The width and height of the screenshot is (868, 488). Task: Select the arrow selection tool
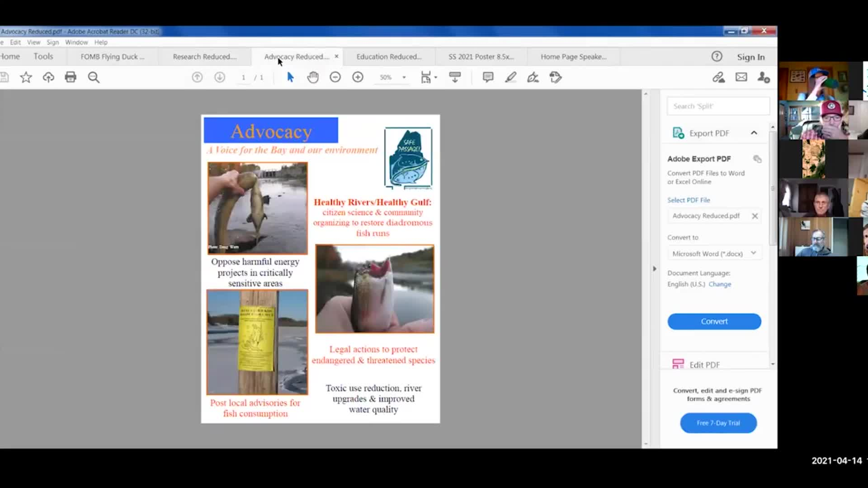coord(290,77)
